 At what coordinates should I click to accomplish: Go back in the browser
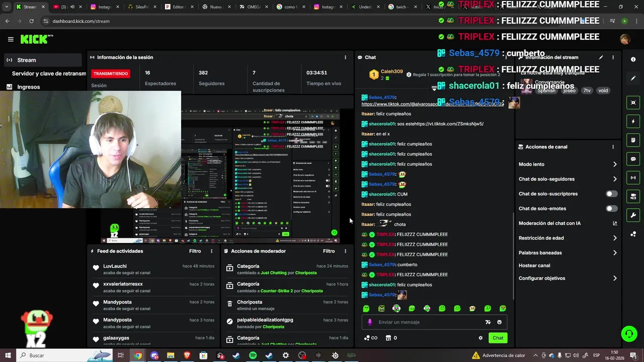7,21
